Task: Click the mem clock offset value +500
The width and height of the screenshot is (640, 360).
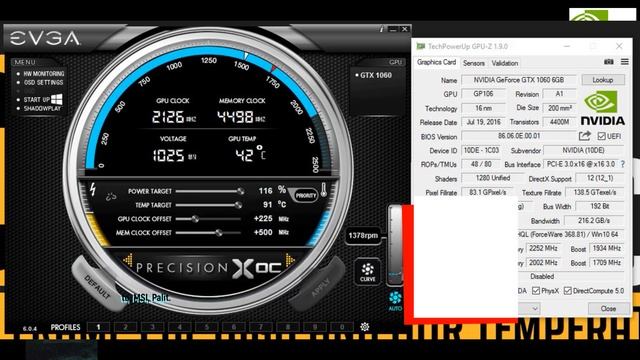Action: (x=263, y=232)
